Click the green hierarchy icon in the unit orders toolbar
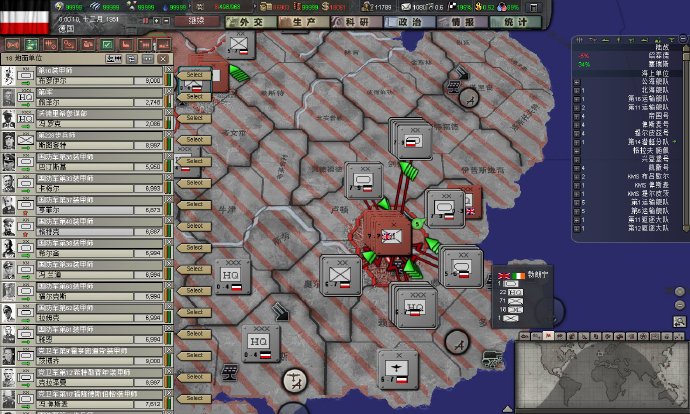The width and height of the screenshot is (690, 414). coord(31,44)
